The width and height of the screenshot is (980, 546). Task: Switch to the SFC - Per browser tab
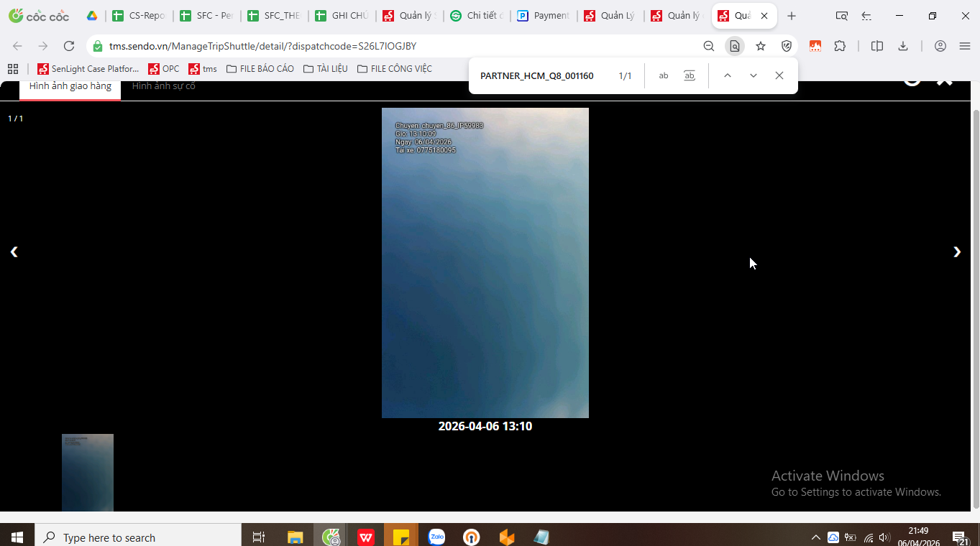tap(206, 16)
